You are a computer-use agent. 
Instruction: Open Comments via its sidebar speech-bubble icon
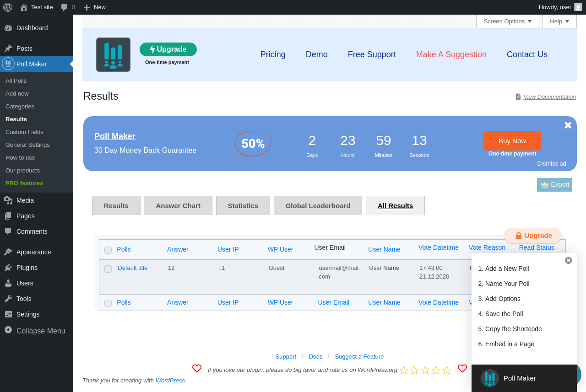click(x=8, y=231)
